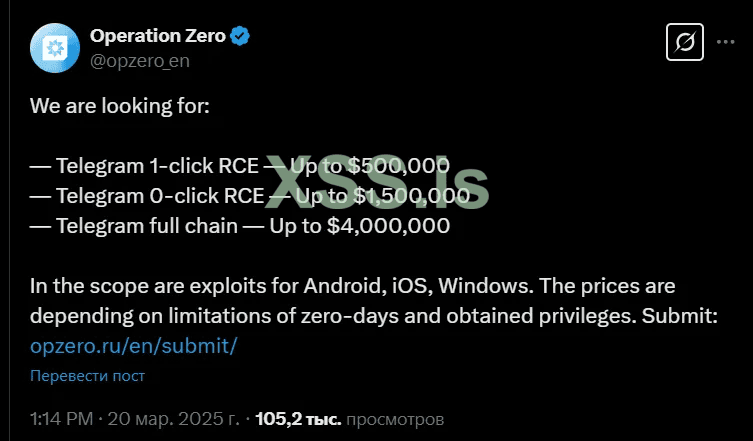Image resolution: width=753 pixels, height=441 pixels.
Task: Follow the opzero.ru/en/submit/ link
Action: click(x=133, y=346)
